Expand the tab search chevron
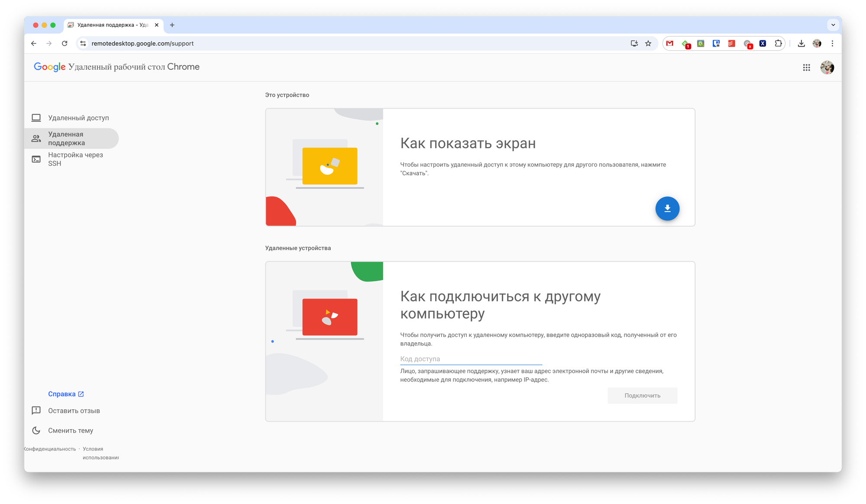Image resolution: width=866 pixels, height=504 pixels. click(833, 25)
